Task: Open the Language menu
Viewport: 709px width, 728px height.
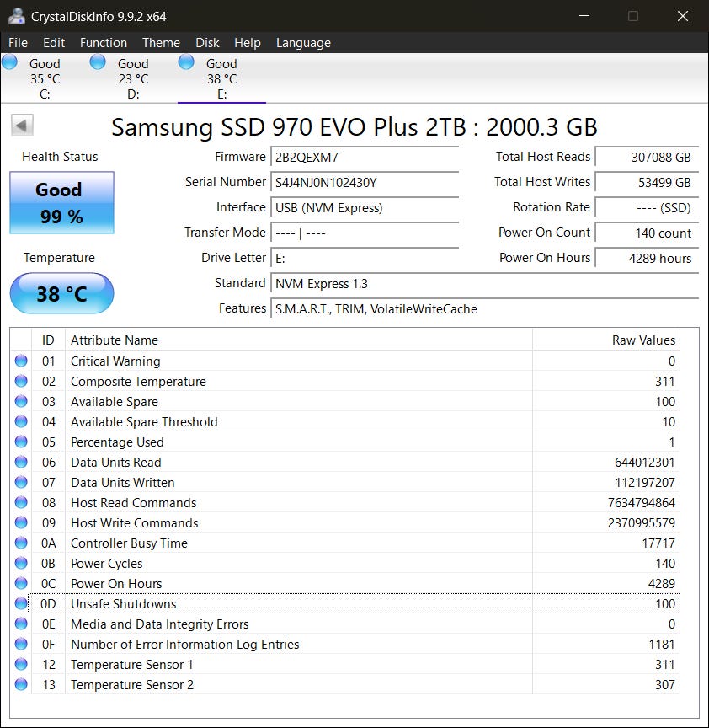Action: [303, 43]
